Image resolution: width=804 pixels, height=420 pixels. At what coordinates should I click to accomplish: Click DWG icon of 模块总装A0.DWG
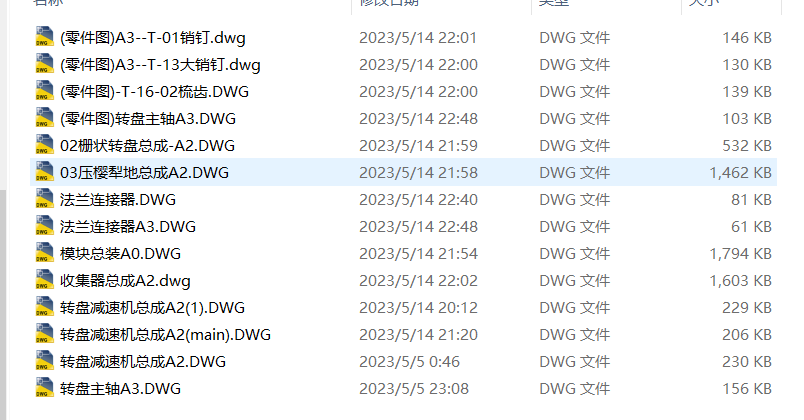tap(45, 253)
